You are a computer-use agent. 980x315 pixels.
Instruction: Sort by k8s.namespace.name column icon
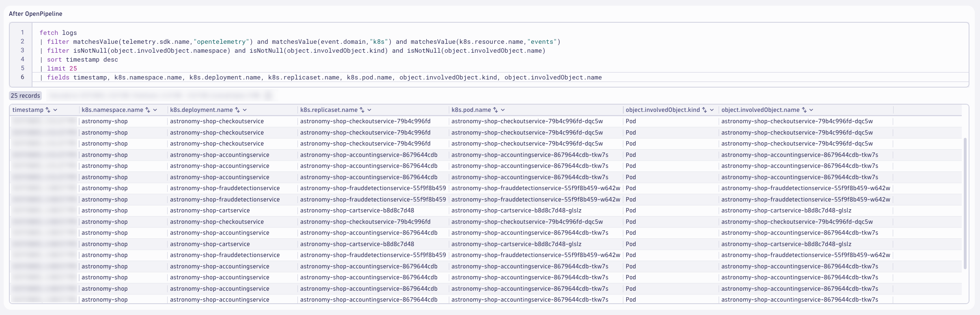[x=148, y=110]
